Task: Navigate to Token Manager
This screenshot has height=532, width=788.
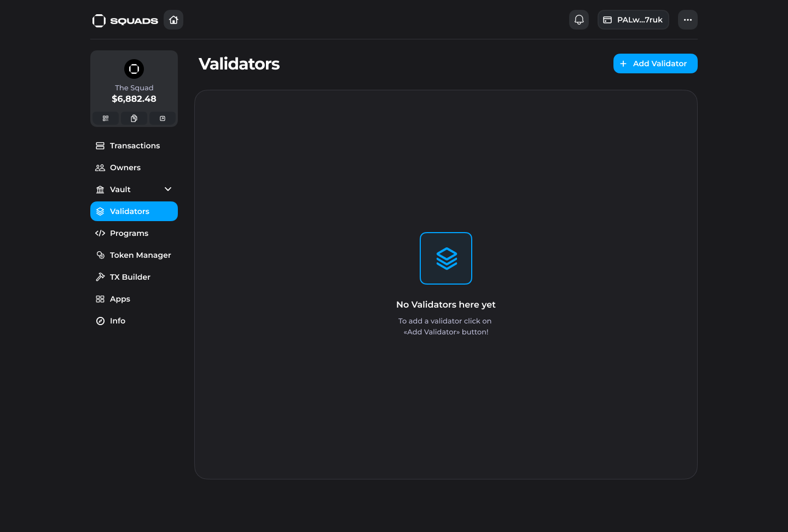Action: (x=140, y=255)
